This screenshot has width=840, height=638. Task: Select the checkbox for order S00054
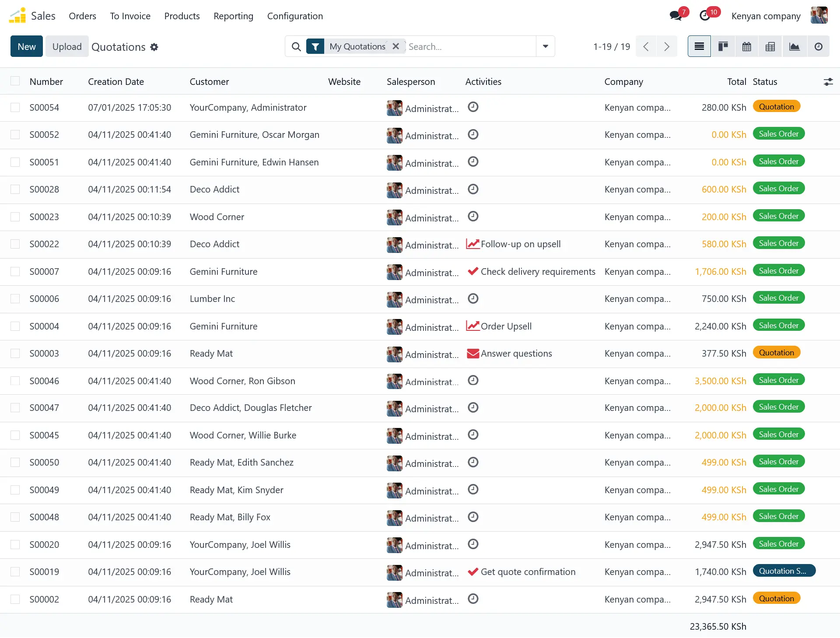(15, 107)
